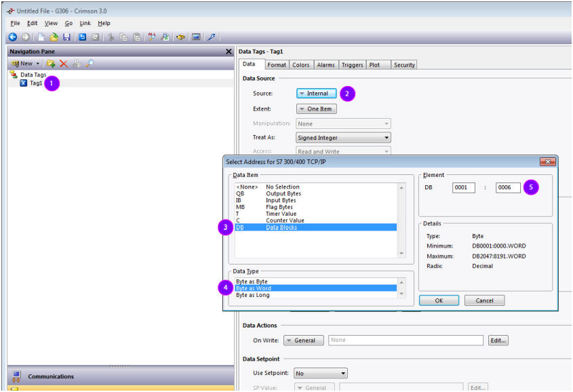The width and height of the screenshot is (573, 392).
Task: Select C Counter Value in the Data Item list
Action: pyautogui.click(x=316, y=220)
